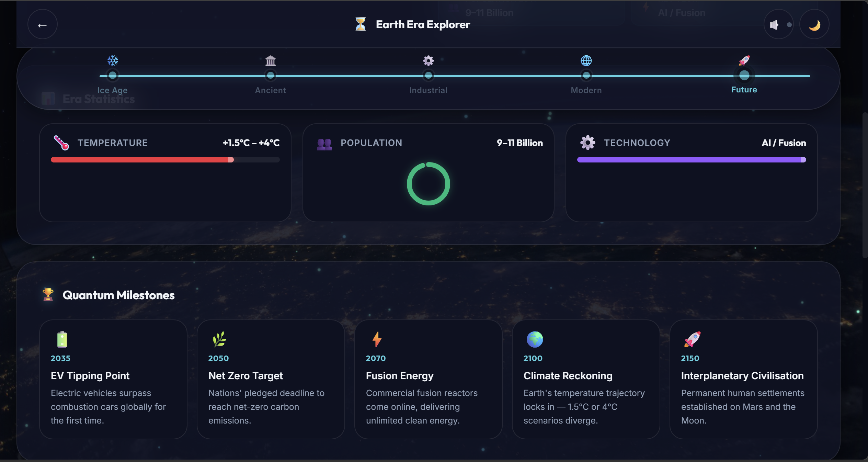Jump to Ice Age timeline dot

[x=113, y=75]
